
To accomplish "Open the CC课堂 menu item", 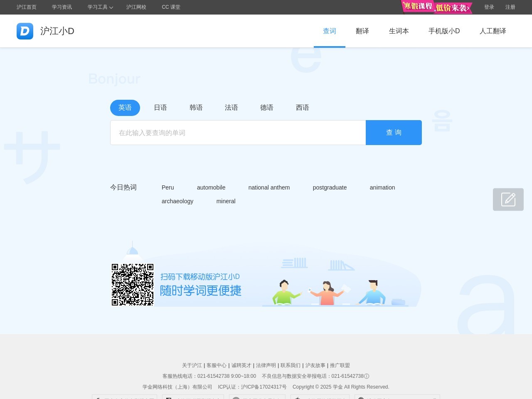I will 171,7.
